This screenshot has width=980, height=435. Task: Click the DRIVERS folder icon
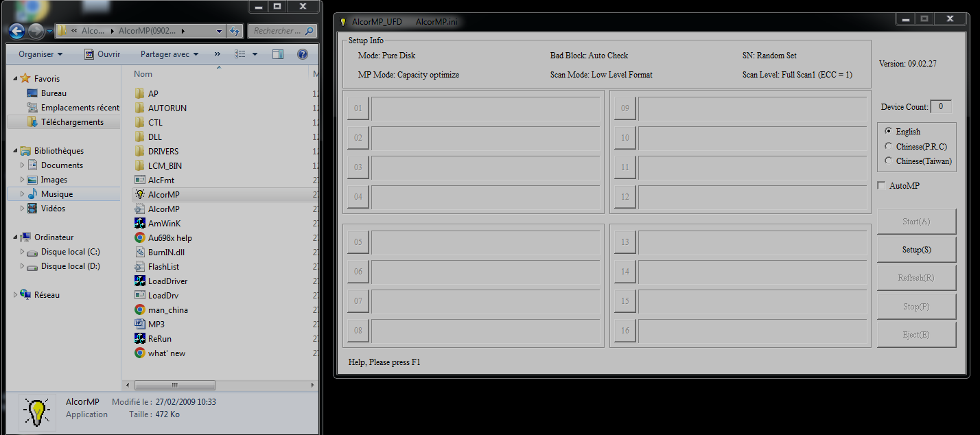tap(139, 151)
